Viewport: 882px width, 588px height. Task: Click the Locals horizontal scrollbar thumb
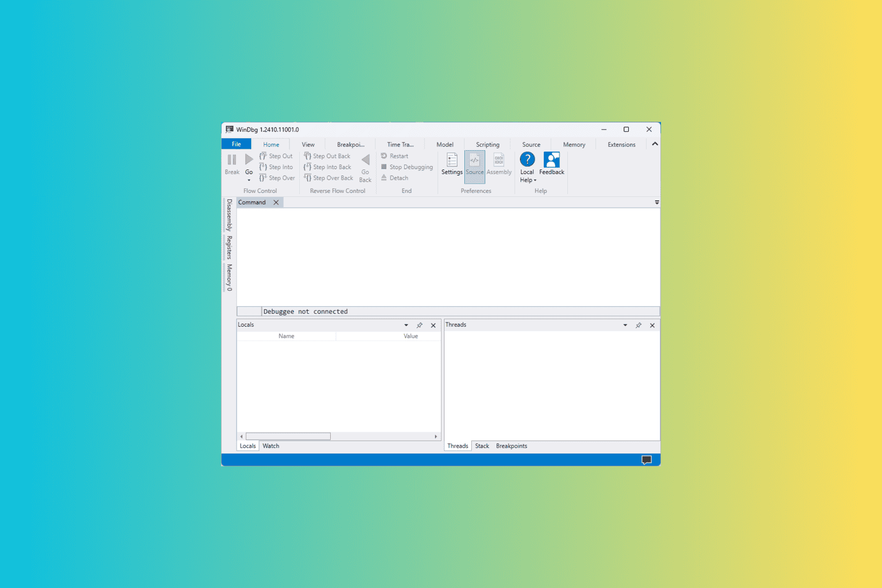[x=288, y=436]
